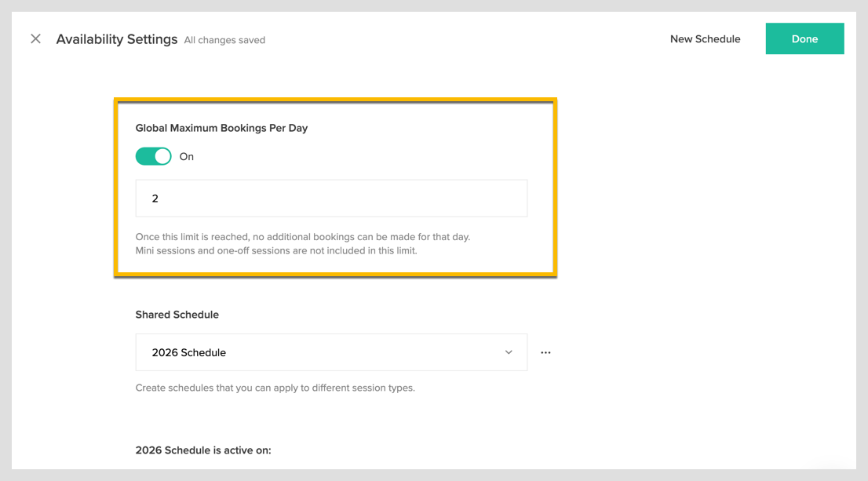The image size is (868, 481).
Task: Click the "Once this limit is reached" help text
Action: (303, 236)
